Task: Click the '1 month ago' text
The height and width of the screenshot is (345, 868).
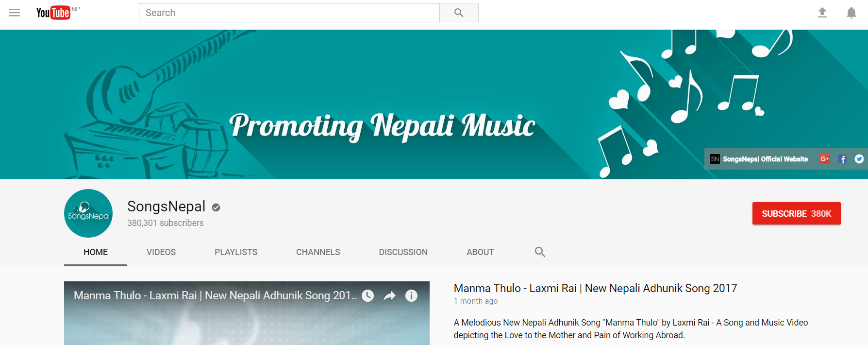Action: click(x=476, y=301)
